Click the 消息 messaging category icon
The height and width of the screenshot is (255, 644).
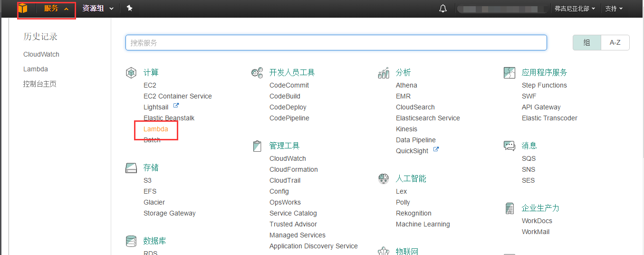[509, 146]
